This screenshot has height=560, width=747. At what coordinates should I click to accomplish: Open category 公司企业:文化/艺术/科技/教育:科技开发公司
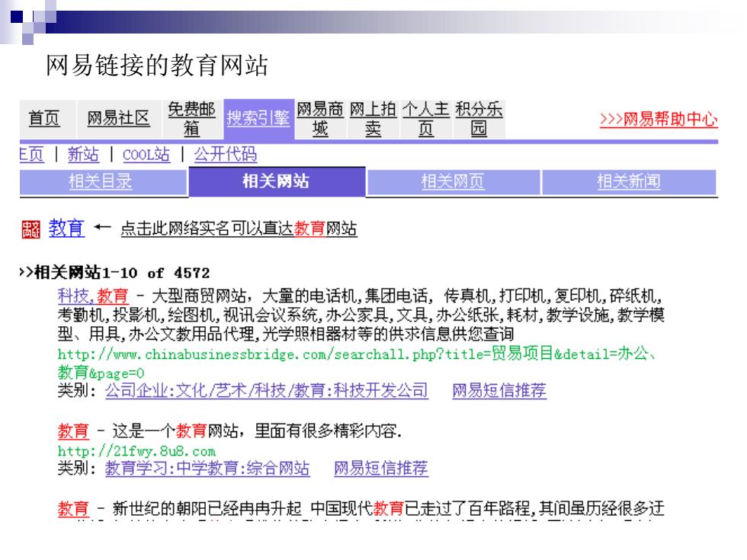tap(267, 391)
